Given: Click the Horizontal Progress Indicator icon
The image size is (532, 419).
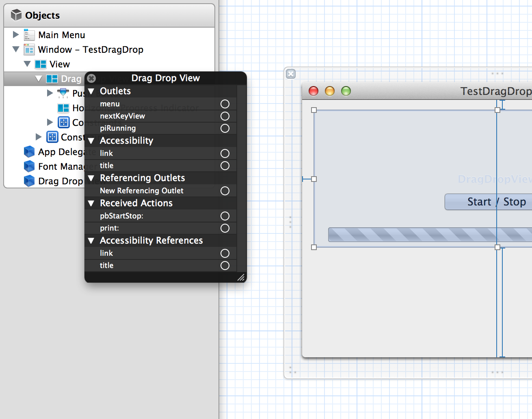Looking at the screenshot, I should click(63, 108).
